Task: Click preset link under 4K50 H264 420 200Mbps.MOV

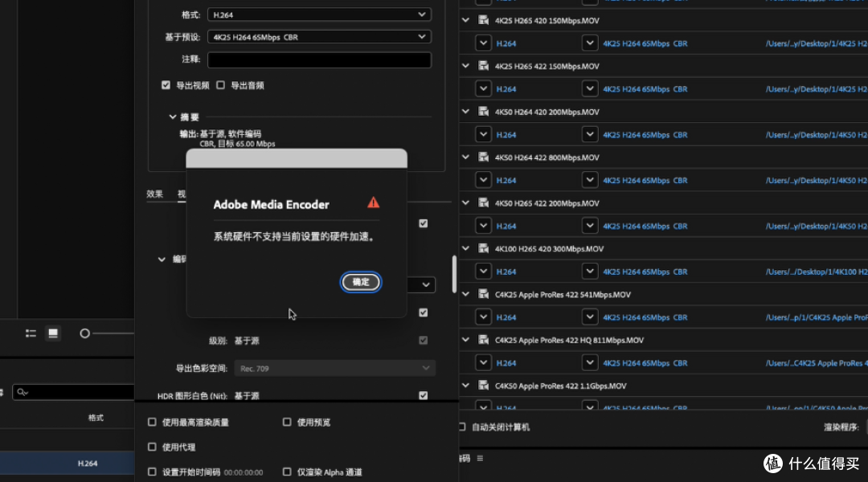Action: coord(645,134)
